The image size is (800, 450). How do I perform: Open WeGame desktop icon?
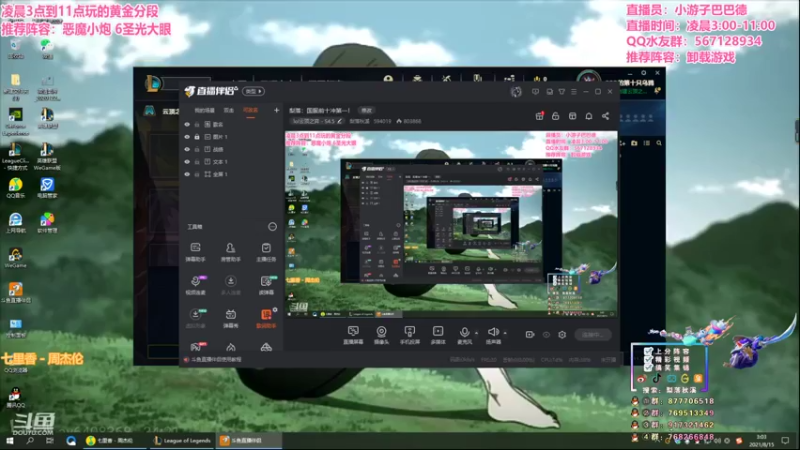click(x=15, y=258)
